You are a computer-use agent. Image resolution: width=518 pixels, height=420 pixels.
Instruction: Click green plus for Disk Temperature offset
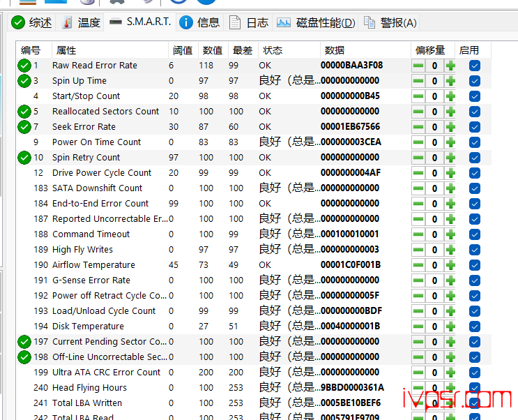pos(450,327)
